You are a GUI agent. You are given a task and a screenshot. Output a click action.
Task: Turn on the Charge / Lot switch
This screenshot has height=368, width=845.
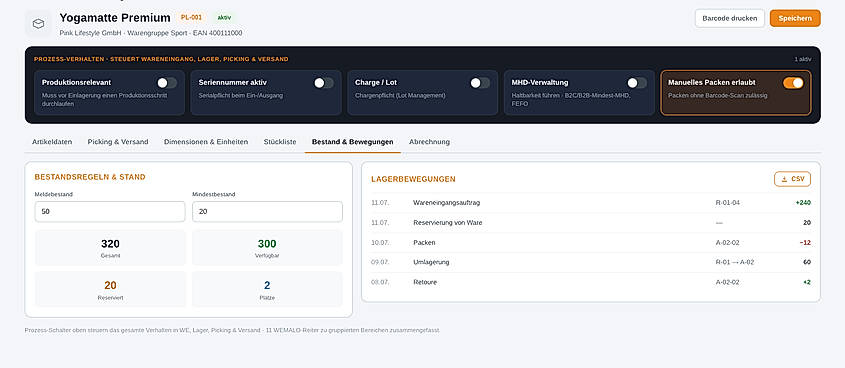tap(480, 82)
